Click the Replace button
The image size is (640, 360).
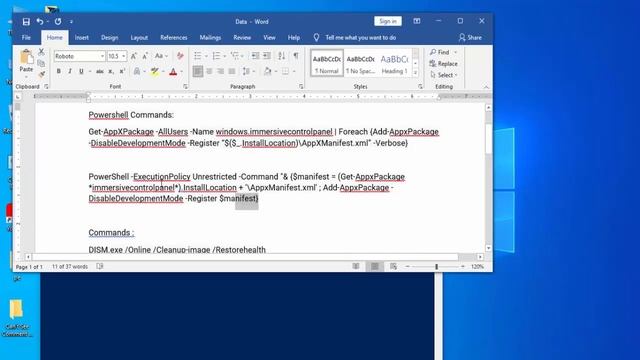[443, 64]
